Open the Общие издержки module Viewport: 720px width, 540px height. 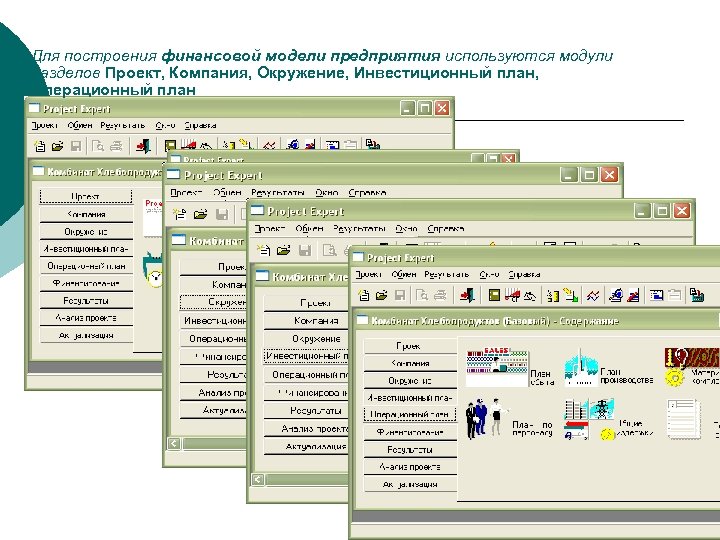[x=608, y=420]
